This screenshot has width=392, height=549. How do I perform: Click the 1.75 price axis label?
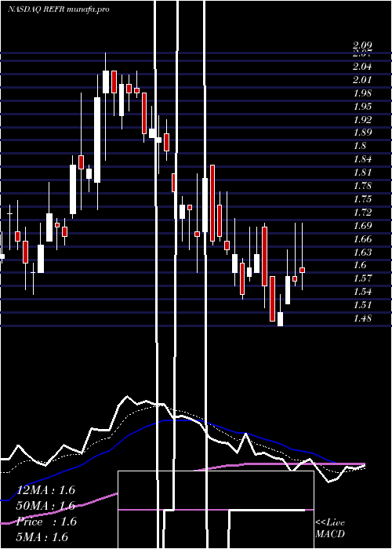362,199
